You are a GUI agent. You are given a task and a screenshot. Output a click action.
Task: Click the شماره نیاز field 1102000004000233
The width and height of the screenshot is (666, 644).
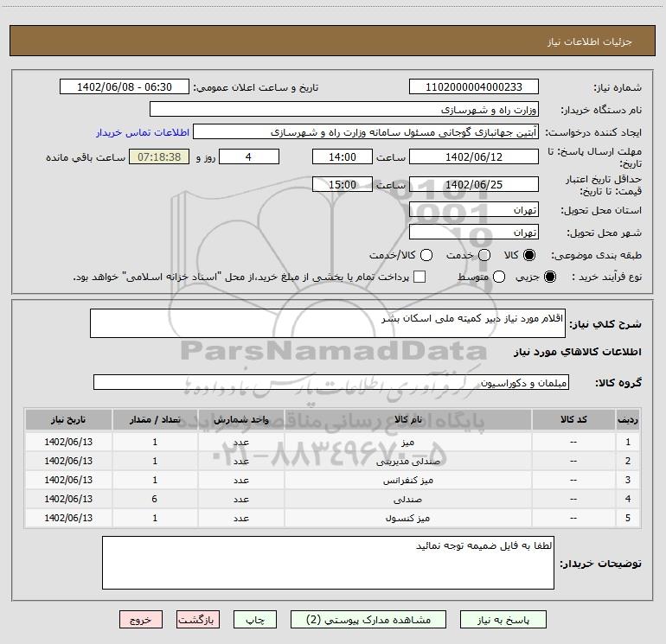pyautogui.click(x=474, y=87)
